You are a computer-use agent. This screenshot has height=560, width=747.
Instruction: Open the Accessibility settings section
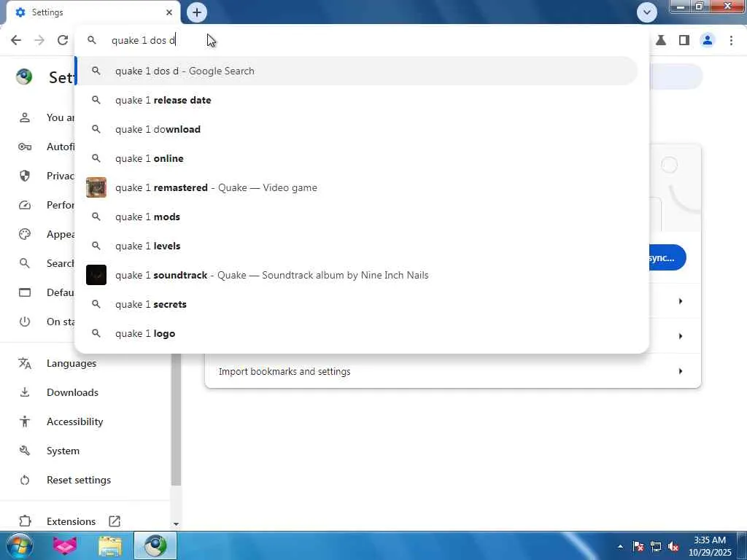coord(75,421)
